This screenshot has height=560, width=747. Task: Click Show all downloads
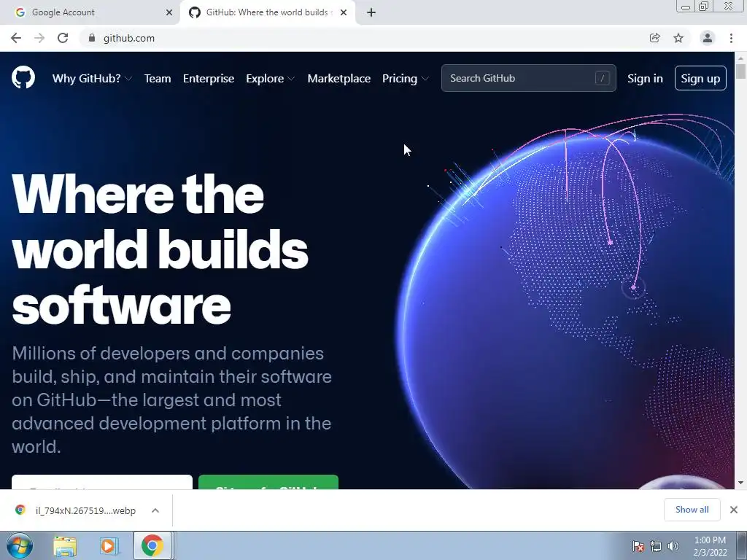pyautogui.click(x=692, y=510)
